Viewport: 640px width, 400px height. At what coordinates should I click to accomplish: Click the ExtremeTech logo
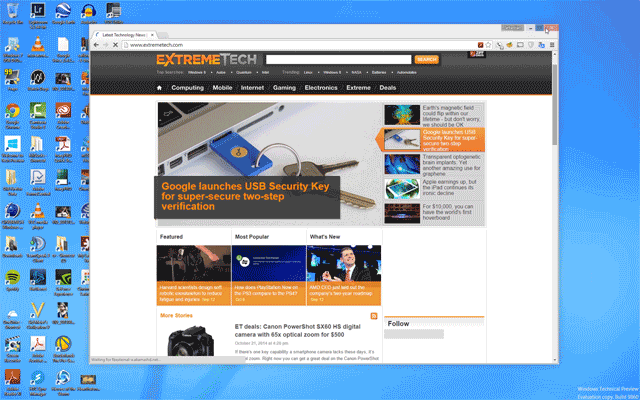(x=206, y=60)
